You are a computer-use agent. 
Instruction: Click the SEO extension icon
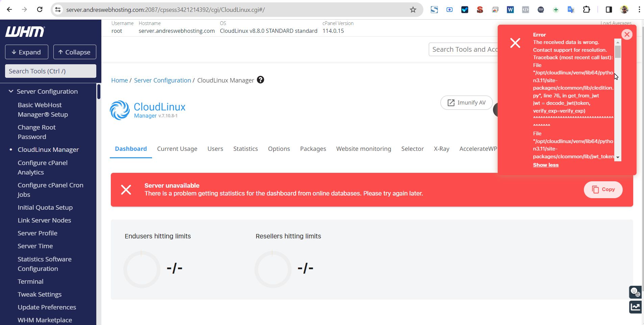click(480, 10)
